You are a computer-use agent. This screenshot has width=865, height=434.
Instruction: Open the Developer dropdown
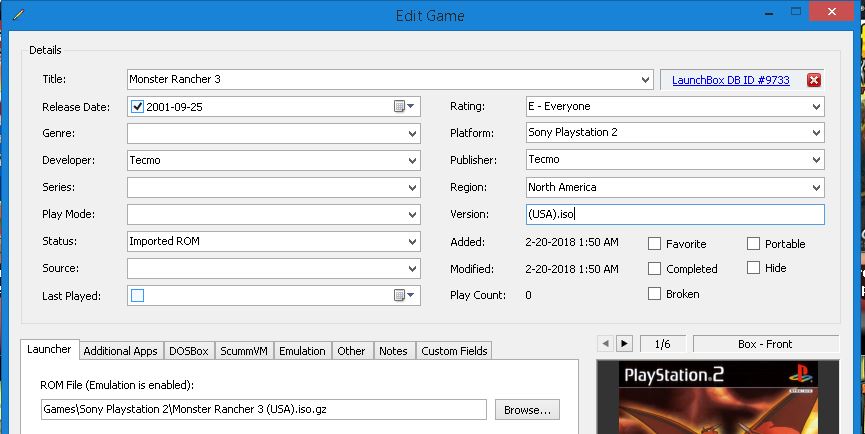tap(412, 160)
